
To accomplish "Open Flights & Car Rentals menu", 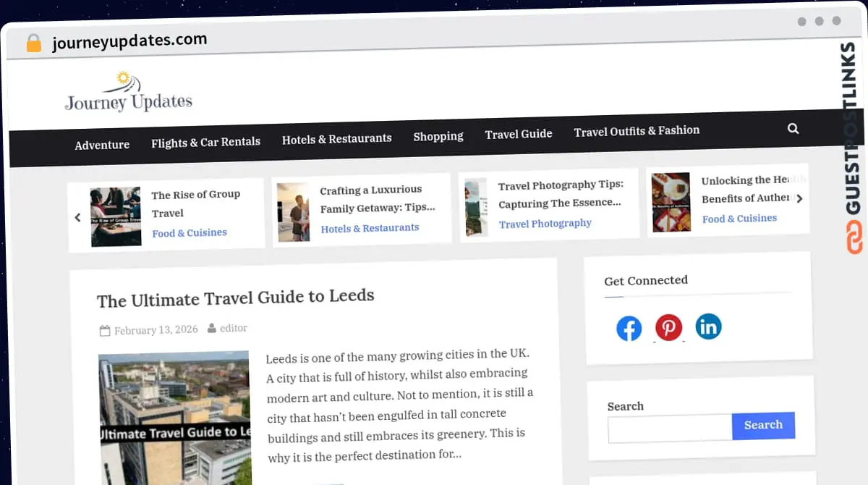I will [x=205, y=142].
